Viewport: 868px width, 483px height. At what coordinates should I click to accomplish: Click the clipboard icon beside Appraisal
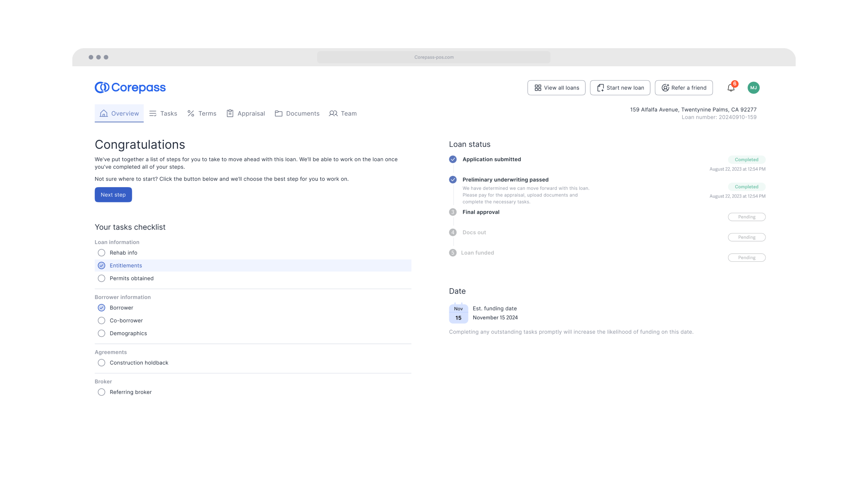coord(230,114)
